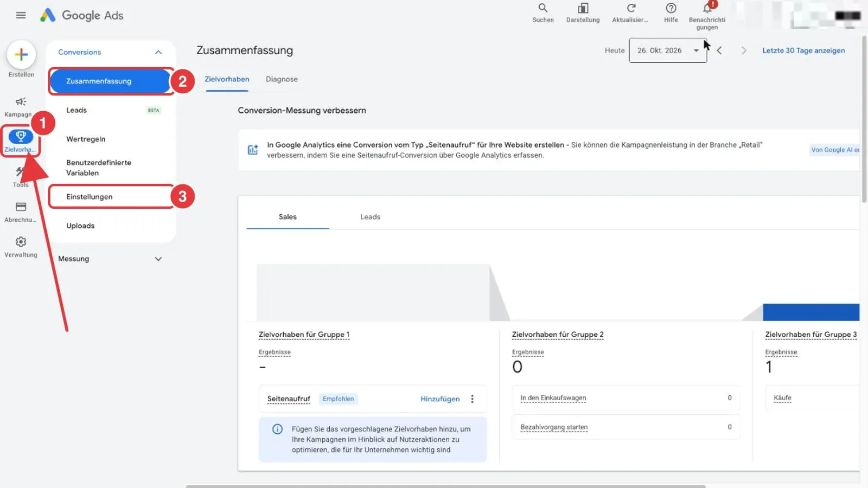The height and width of the screenshot is (488, 868).
Task: Click the Analytics recommendation icon
Action: pos(253,150)
